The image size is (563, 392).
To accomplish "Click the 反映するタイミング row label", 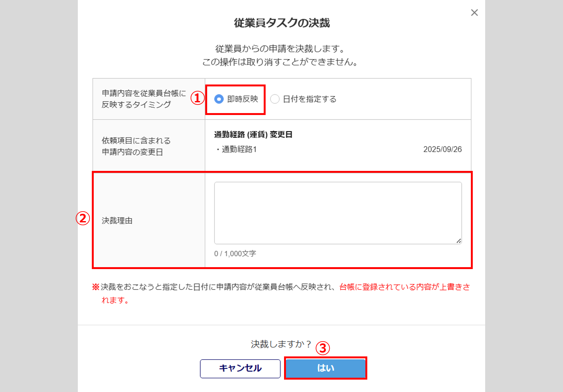I will (136, 104).
